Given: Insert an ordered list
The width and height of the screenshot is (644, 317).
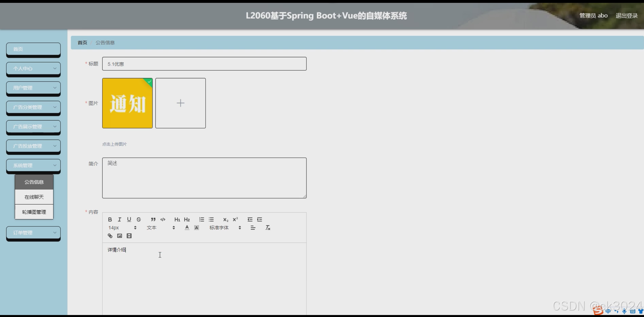Looking at the screenshot, I should (202, 219).
